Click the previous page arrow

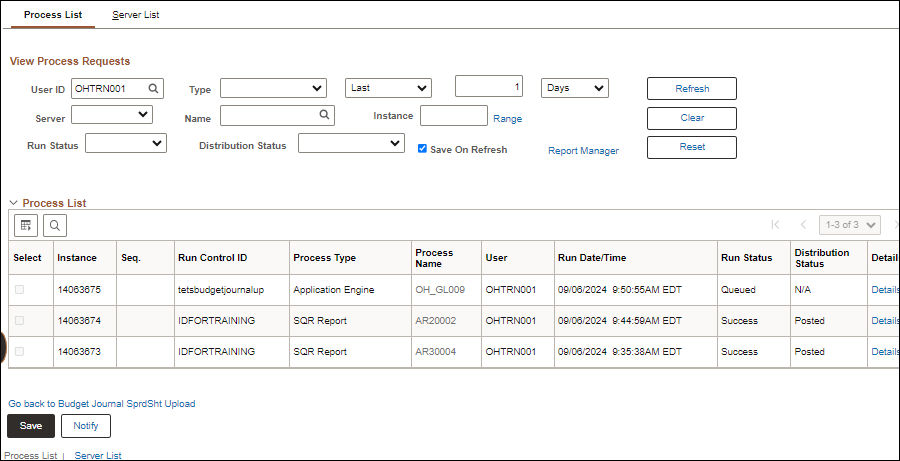click(802, 225)
